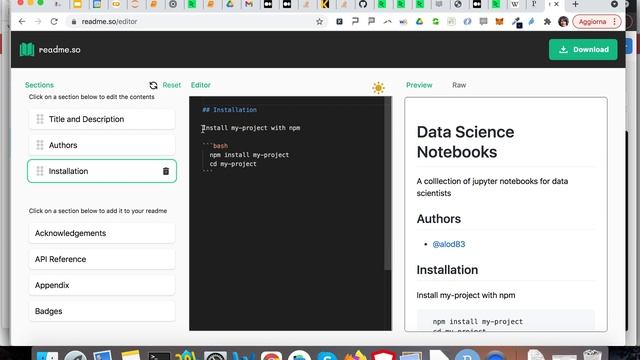This screenshot has height=360, width=640.
Task: Switch to the Gmail browser tab
Action: pos(249,4)
